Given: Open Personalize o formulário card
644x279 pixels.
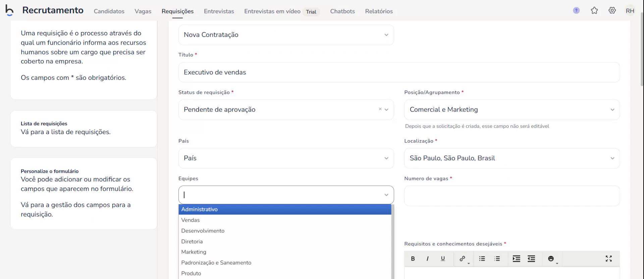Looking at the screenshot, I should (84, 193).
